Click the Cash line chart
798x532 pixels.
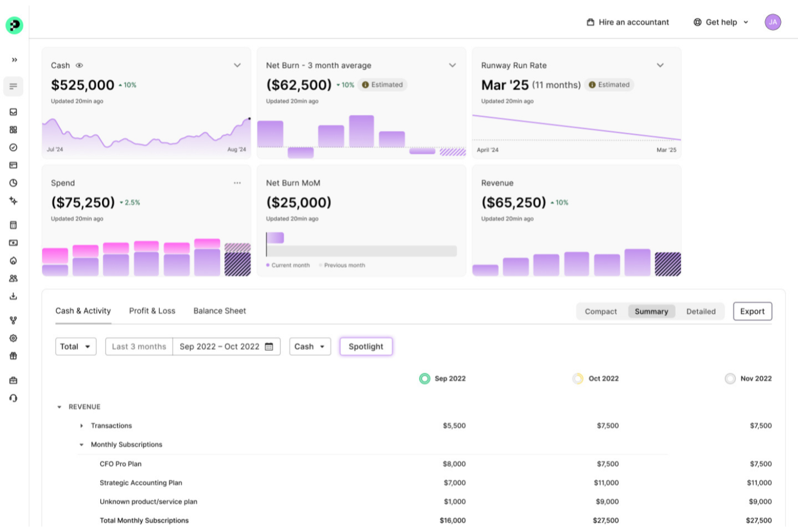point(146,135)
